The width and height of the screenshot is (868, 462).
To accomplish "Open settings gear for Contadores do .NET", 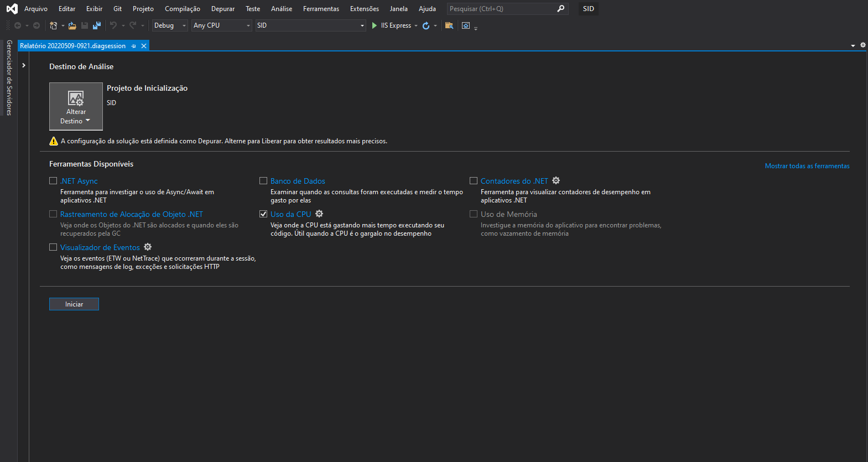I will 556,180.
